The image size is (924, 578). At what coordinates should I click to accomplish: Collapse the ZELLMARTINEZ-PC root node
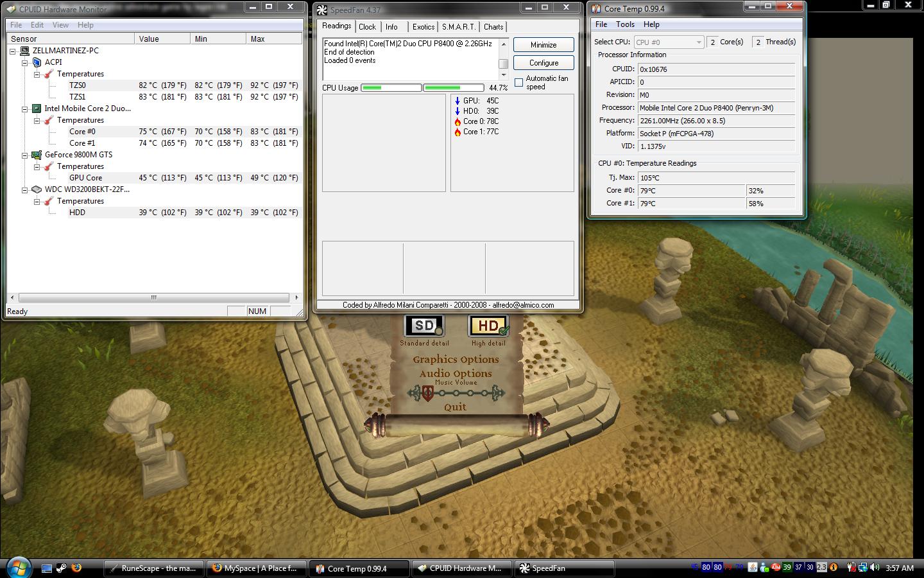pos(13,51)
